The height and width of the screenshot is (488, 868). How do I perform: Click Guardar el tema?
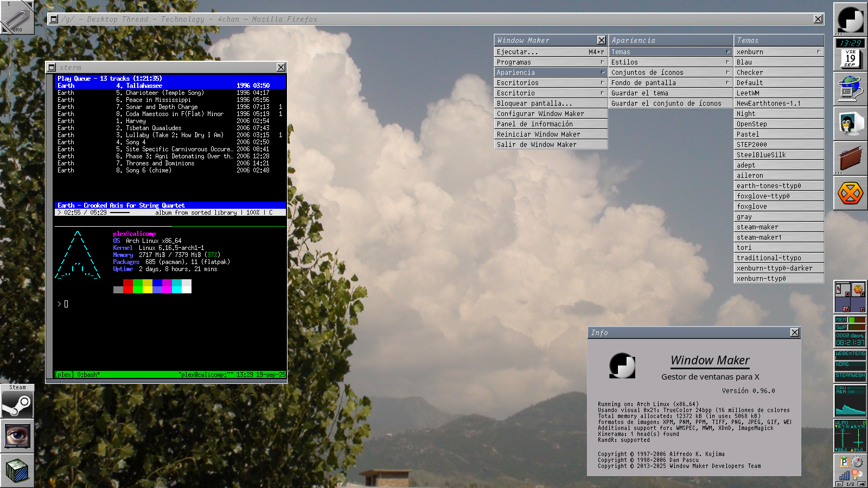pos(670,93)
